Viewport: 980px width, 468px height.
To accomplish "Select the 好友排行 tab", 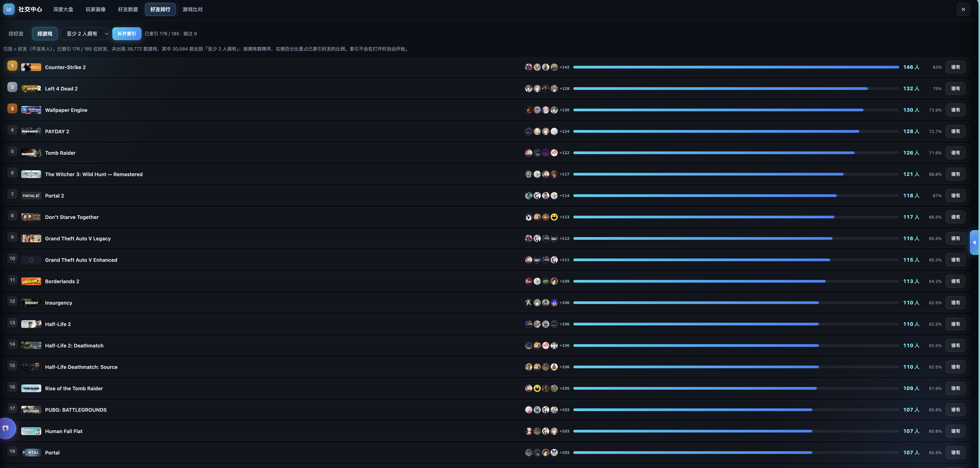I will pyautogui.click(x=160, y=9).
